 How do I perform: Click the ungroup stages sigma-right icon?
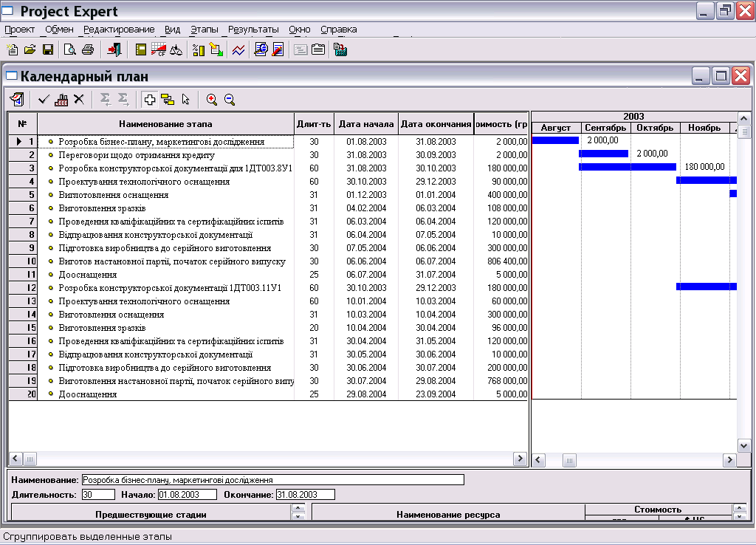click(123, 100)
